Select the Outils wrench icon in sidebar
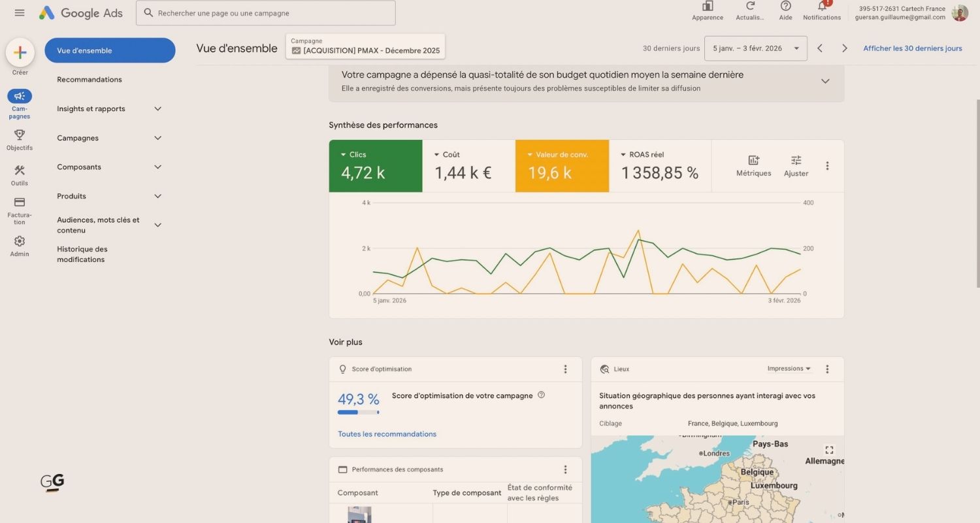The width and height of the screenshot is (980, 523). [20, 172]
